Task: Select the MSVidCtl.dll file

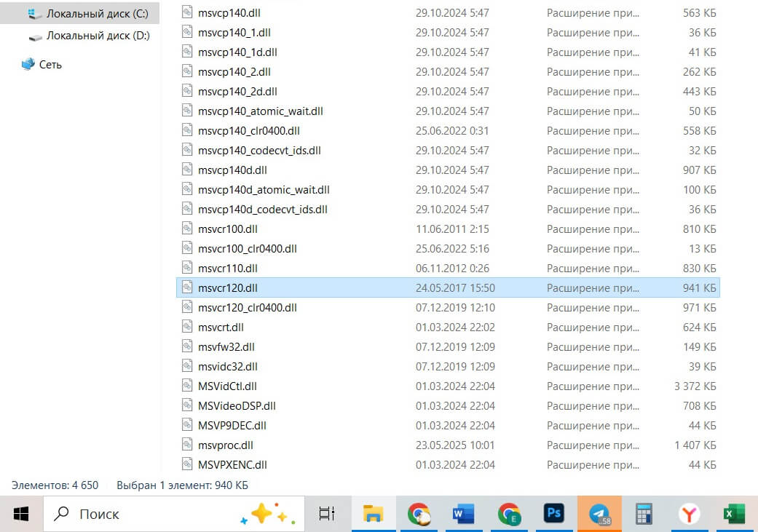Action: 227,386
